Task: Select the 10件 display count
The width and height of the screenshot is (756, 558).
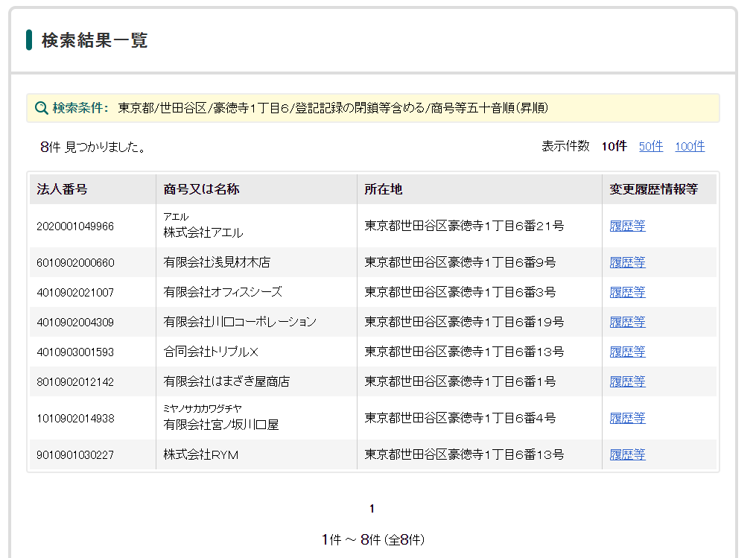Action: [x=614, y=146]
